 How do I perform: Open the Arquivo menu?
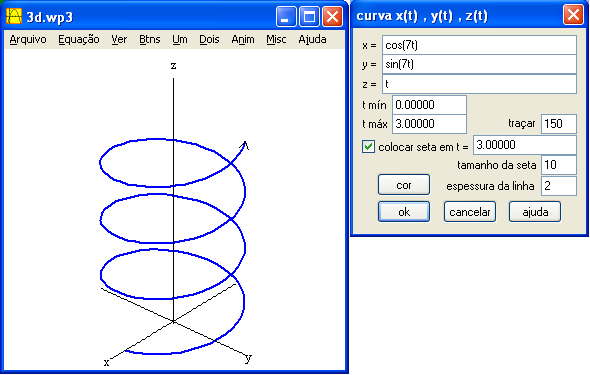point(28,39)
